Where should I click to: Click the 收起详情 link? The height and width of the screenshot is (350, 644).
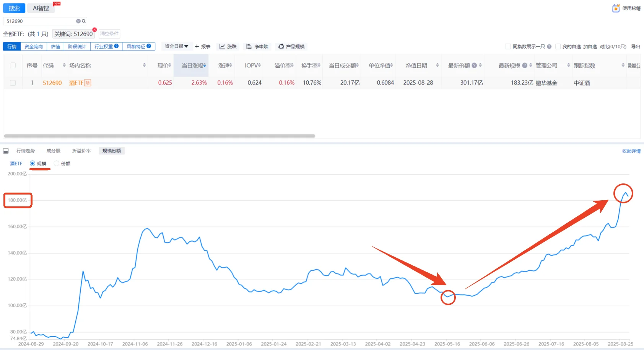tap(631, 151)
